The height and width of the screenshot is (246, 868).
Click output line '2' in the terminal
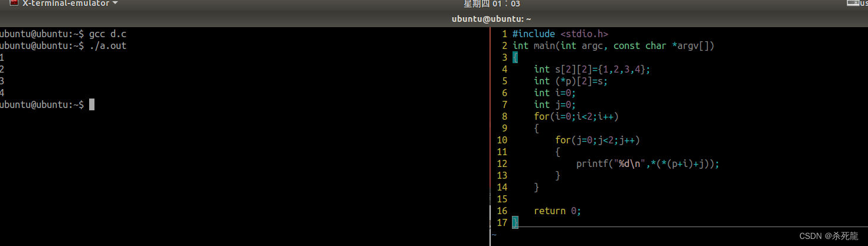pyautogui.click(x=2, y=69)
